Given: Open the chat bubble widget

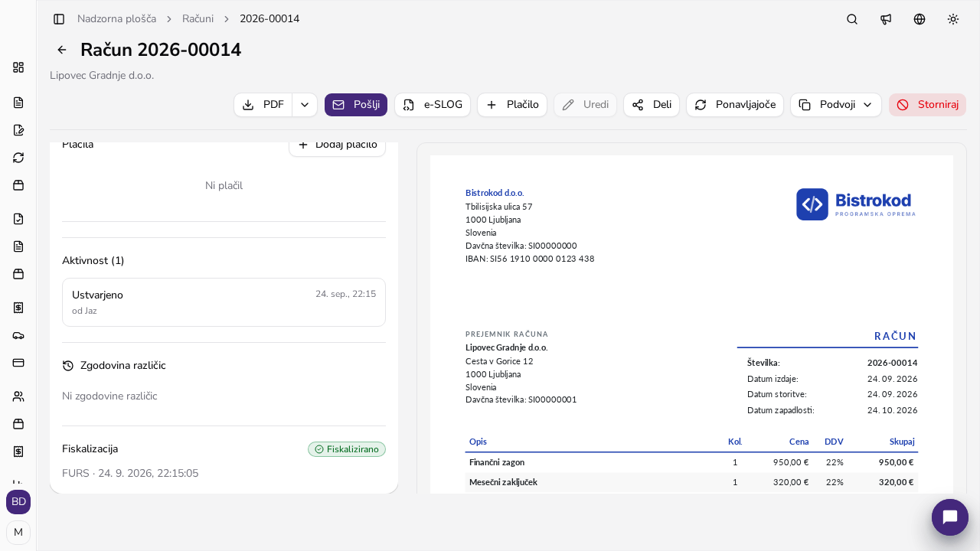Looking at the screenshot, I should 950,517.
